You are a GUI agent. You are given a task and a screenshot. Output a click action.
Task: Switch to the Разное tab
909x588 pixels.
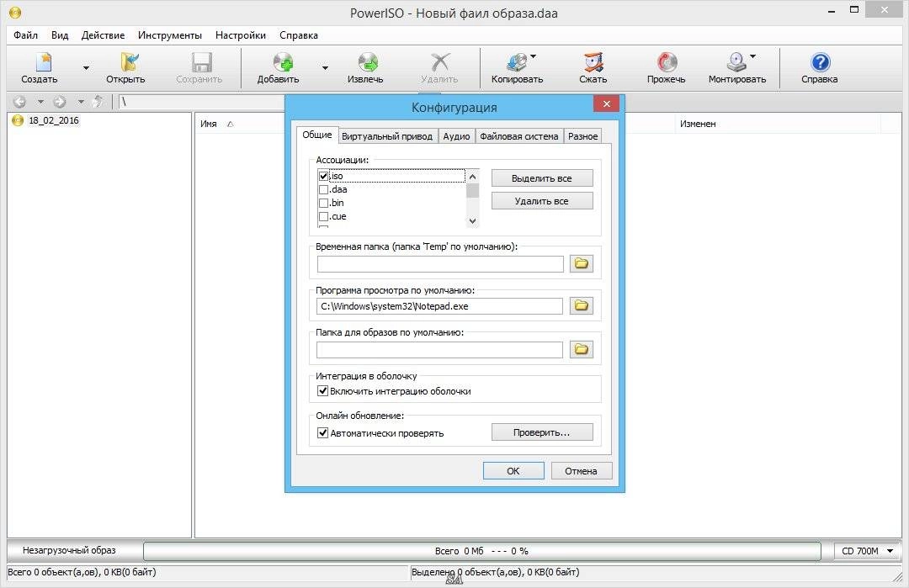pos(582,136)
